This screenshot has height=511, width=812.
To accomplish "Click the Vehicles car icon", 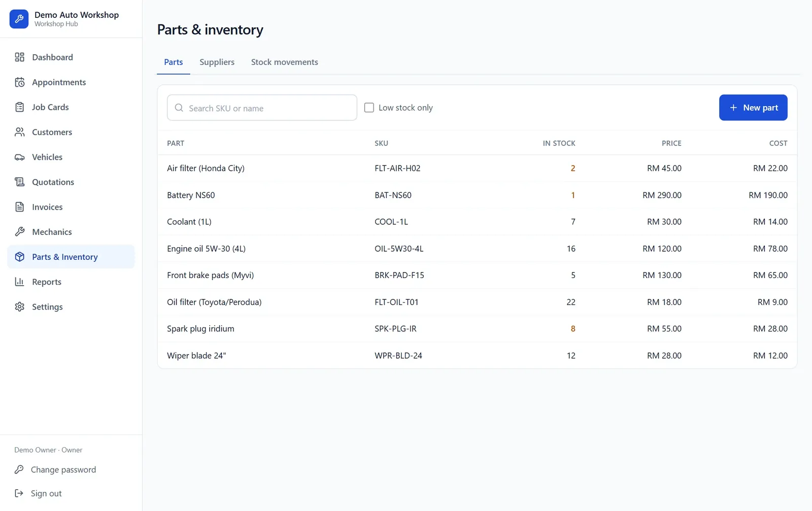I will (19, 157).
